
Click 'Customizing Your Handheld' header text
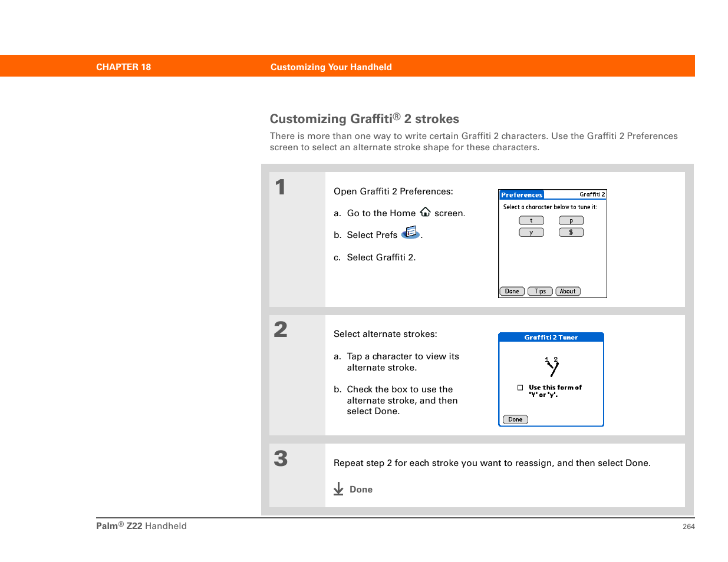[x=331, y=67]
